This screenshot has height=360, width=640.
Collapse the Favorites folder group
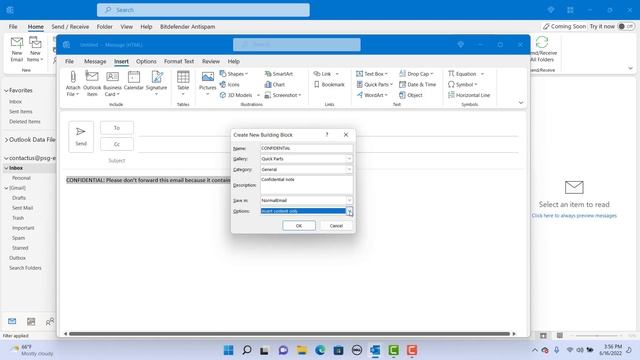coord(6,90)
